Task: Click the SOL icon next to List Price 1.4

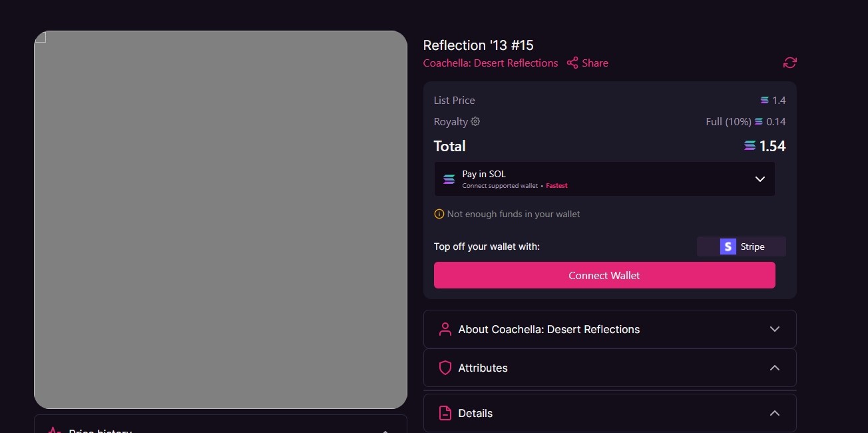Action: pos(765,101)
